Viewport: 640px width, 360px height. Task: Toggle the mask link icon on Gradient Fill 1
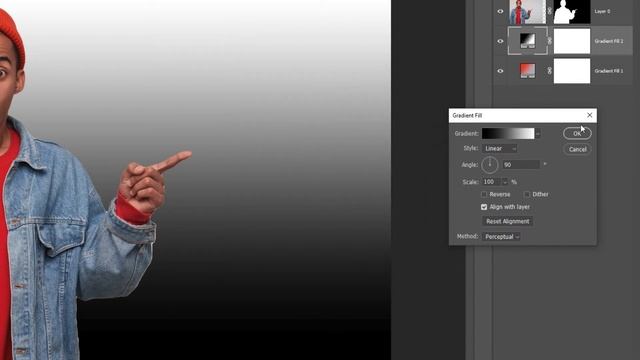pyautogui.click(x=549, y=71)
